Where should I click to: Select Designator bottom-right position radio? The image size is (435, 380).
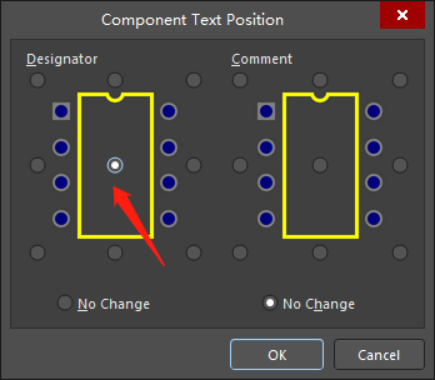(x=194, y=252)
